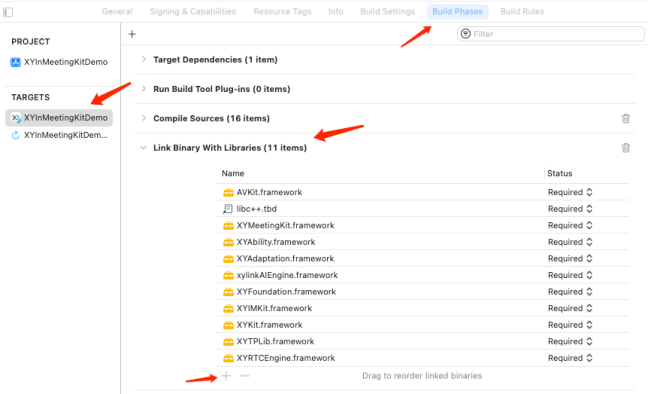Click the XYAbility.framework toolbox icon
Viewport: 648px width, 394px height.
coord(228,242)
